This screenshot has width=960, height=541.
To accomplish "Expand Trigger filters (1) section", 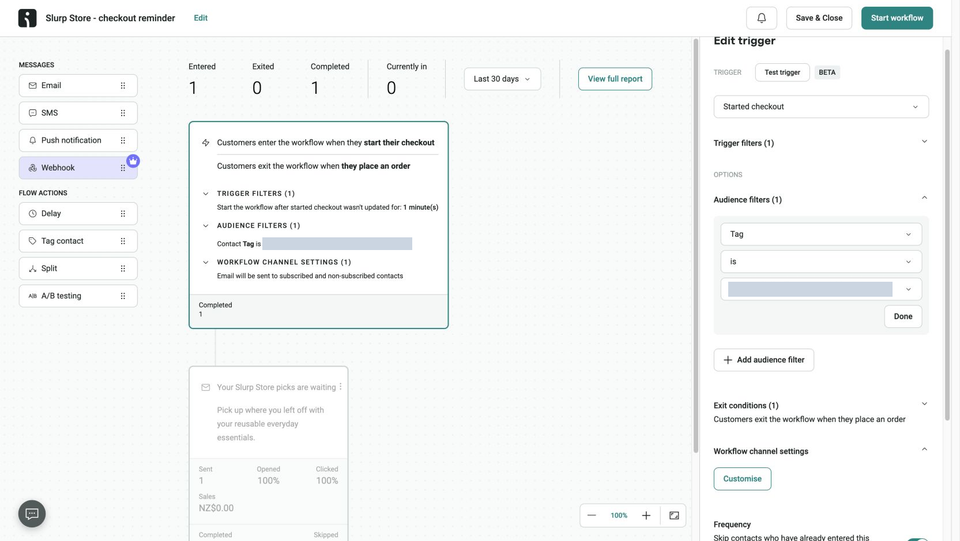I will (x=821, y=143).
